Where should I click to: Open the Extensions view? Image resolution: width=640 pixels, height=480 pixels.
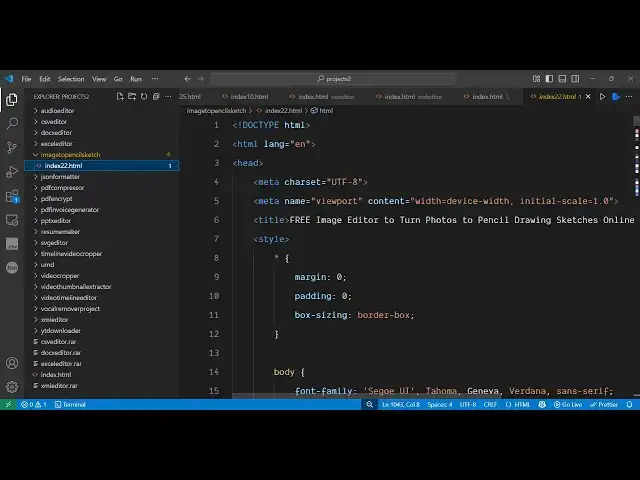tap(12, 196)
